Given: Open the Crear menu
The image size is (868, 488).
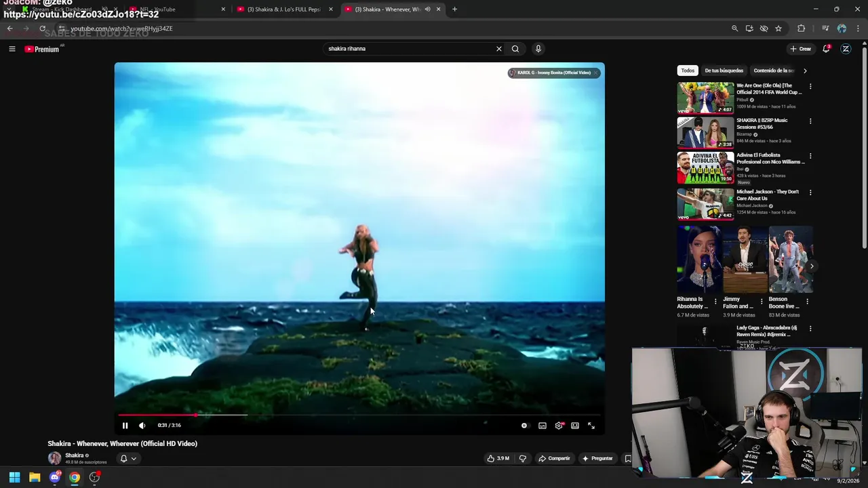Looking at the screenshot, I should pyautogui.click(x=800, y=49).
